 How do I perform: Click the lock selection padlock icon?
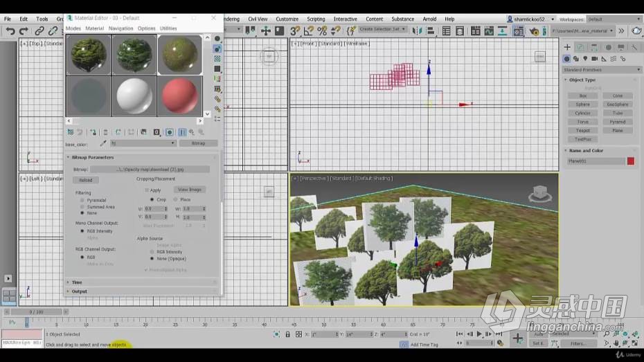click(287, 334)
